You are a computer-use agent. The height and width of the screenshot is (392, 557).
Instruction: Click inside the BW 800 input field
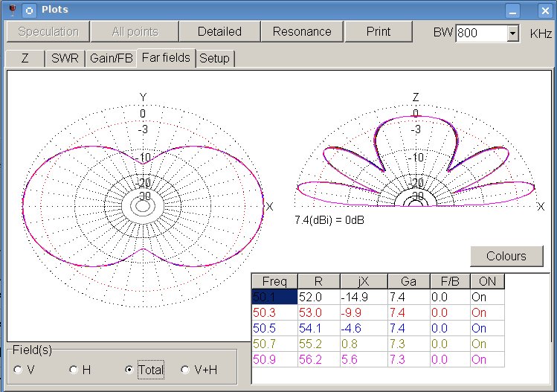pos(480,33)
